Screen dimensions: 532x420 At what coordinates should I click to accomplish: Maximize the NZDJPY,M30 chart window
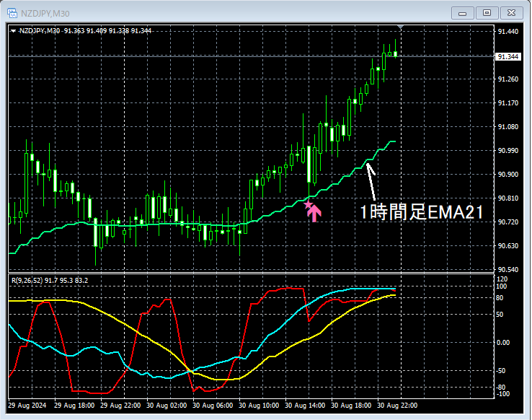487,13
